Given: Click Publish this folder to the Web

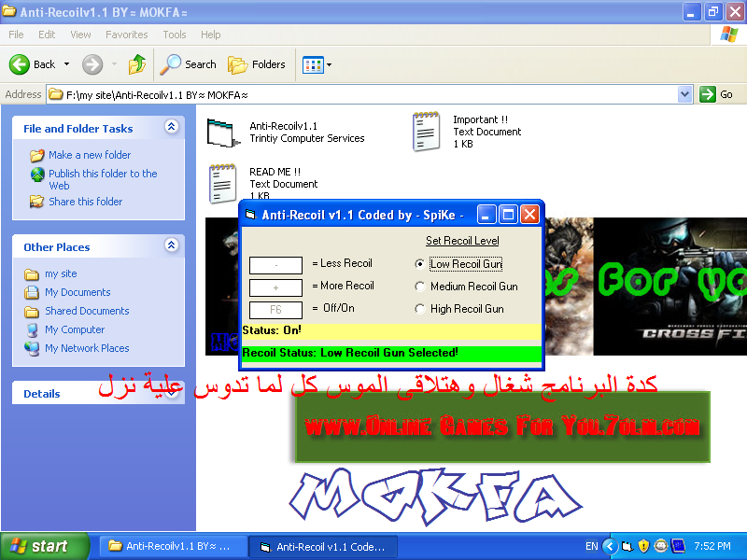Looking at the screenshot, I should pos(103,179).
